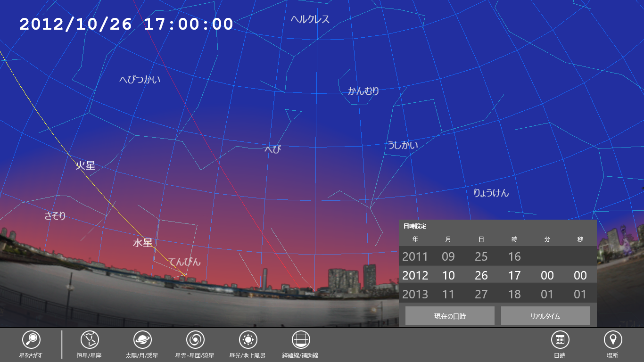The image size is (644, 362).
Task: Click the selected year 2012 value
Action: click(415, 276)
